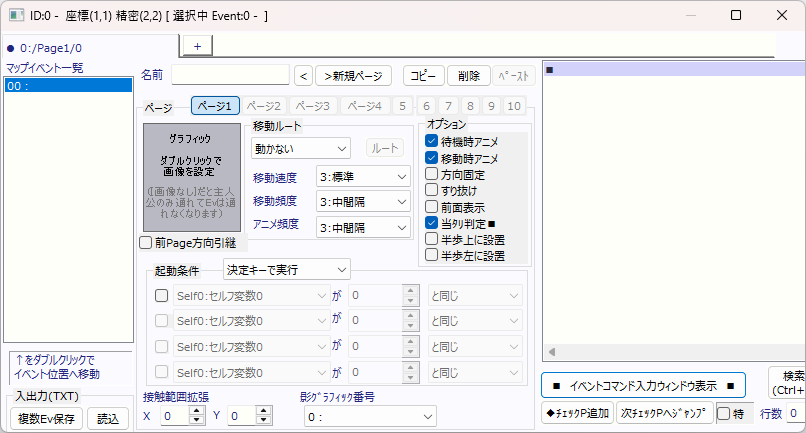806x433 pixels.
Task: Click the コピー copy button
Action: 423,76
